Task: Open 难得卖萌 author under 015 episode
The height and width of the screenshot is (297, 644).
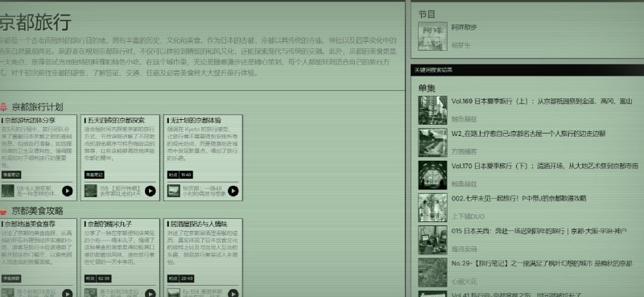Action: pos(464,249)
